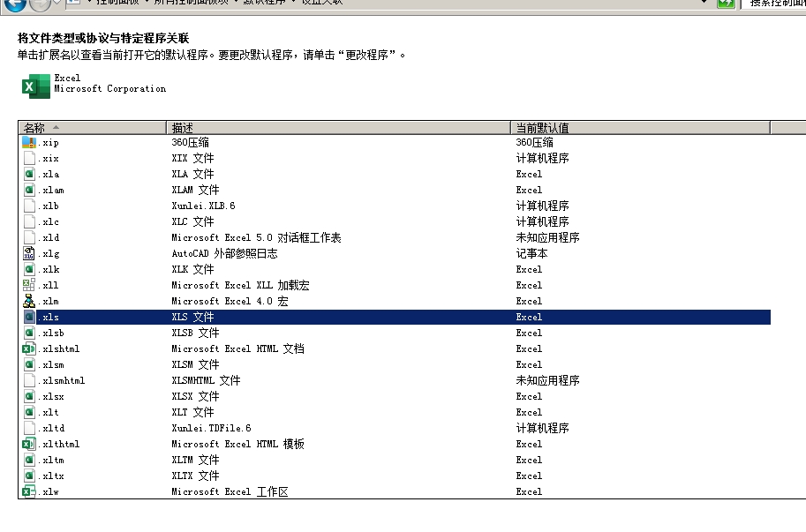Click the description "Xunlei.XLB.6"
This screenshot has height=532, width=806.
204,206
